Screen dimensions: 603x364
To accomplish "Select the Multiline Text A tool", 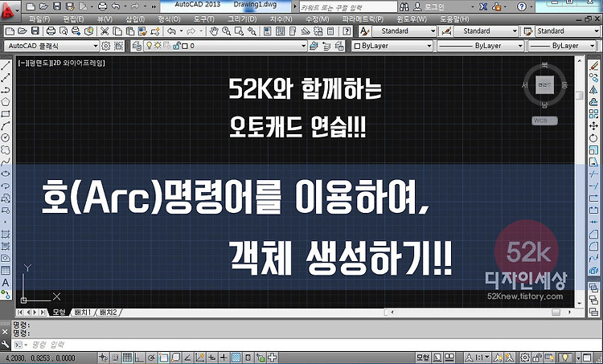I will click(x=6, y=283).
